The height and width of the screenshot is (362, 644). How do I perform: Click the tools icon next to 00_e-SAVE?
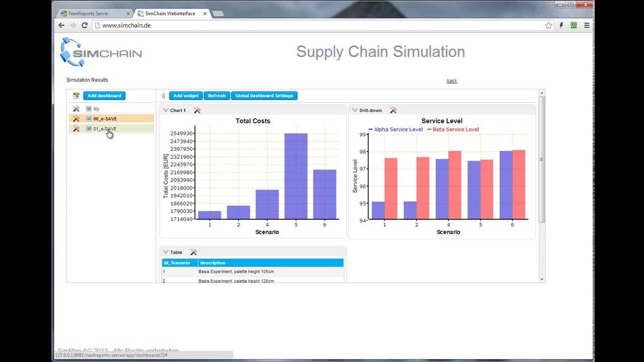pos(76,119)
